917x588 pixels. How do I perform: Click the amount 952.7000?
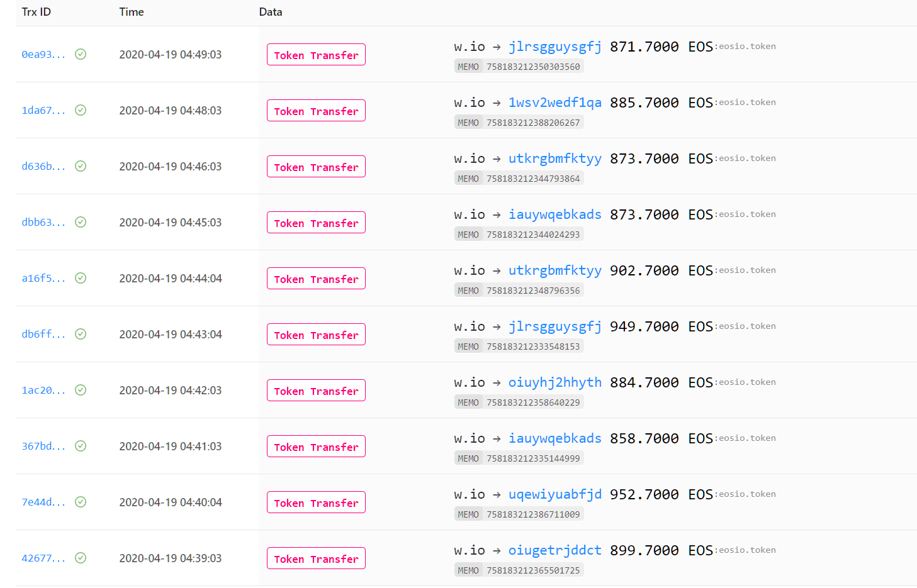[644, 495]
